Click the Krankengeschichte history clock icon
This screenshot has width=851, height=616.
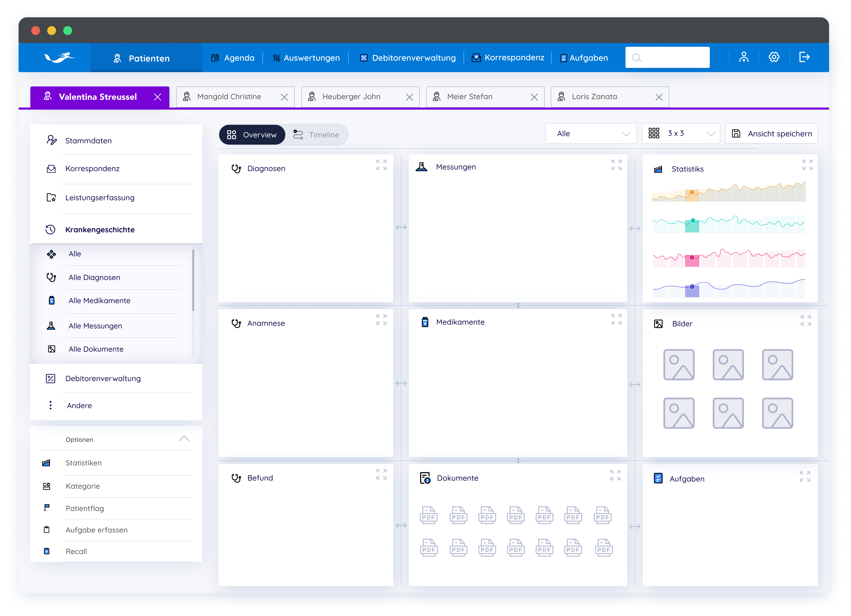point(50,230)
